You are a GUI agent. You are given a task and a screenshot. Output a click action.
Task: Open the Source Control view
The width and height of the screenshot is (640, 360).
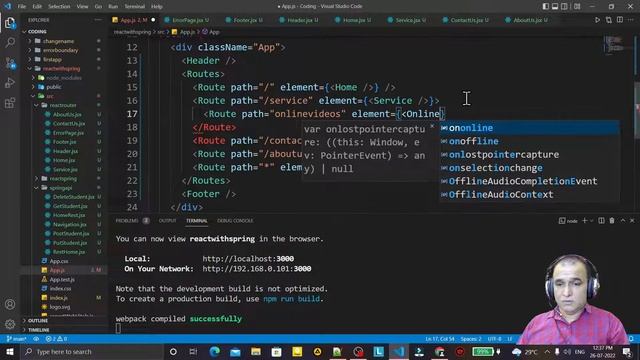(10, 62)
